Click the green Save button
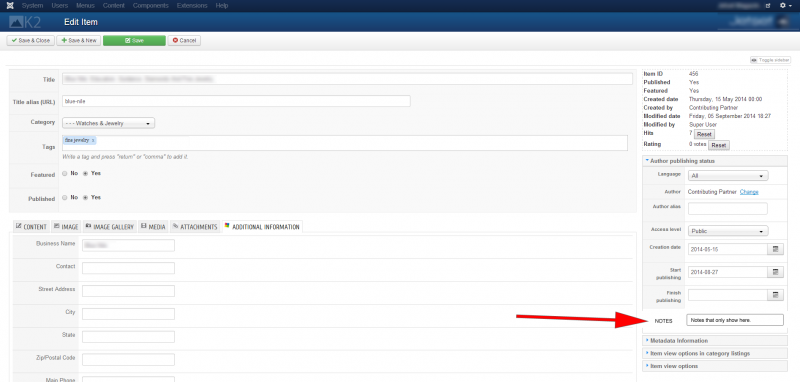800x382 pixels. [x=134, y=41]
